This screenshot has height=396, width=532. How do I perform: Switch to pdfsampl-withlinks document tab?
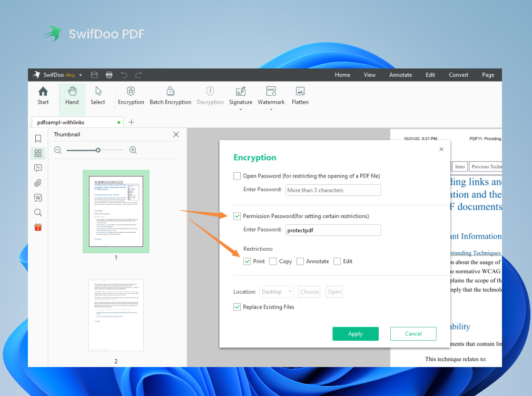(x=78, y=122)
